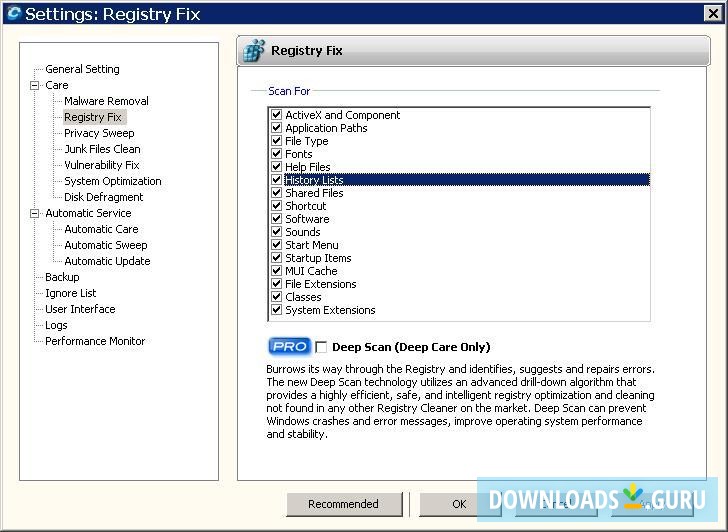Toggle the Fonts checkbox
This screenshot has height=532, width=728.
277,153
